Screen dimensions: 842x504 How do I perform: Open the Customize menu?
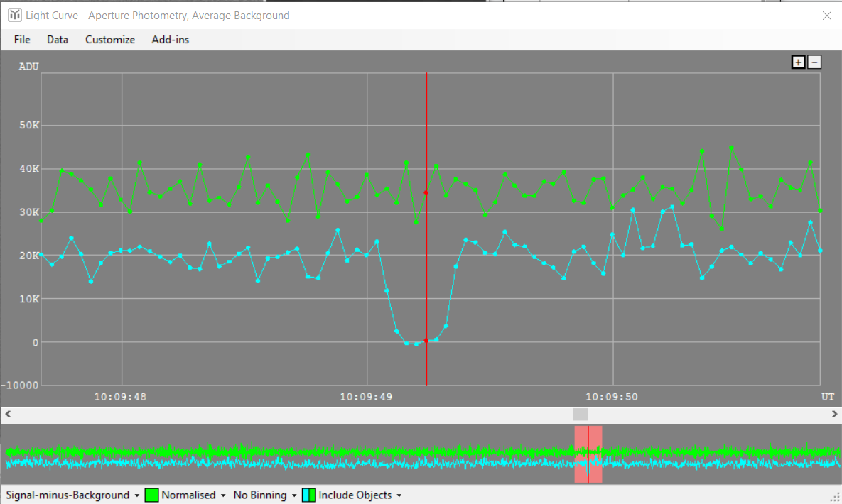(x=110, y=40)
